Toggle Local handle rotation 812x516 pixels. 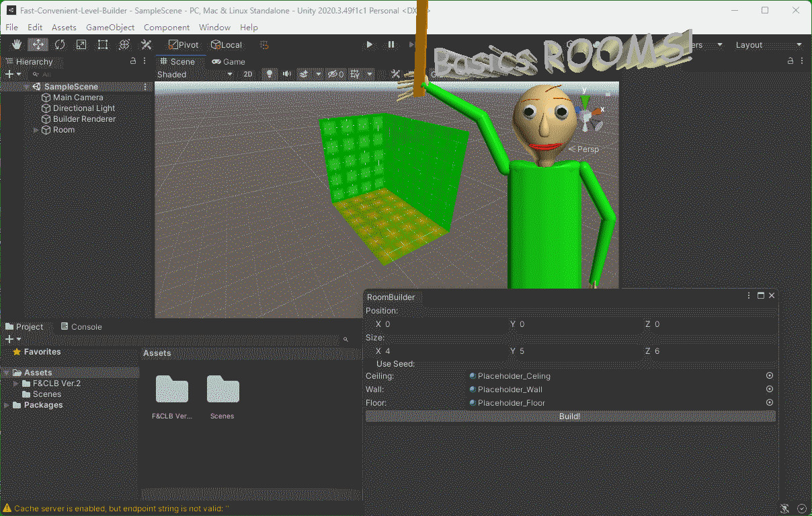pyautogui.click(x=227, y=44)
